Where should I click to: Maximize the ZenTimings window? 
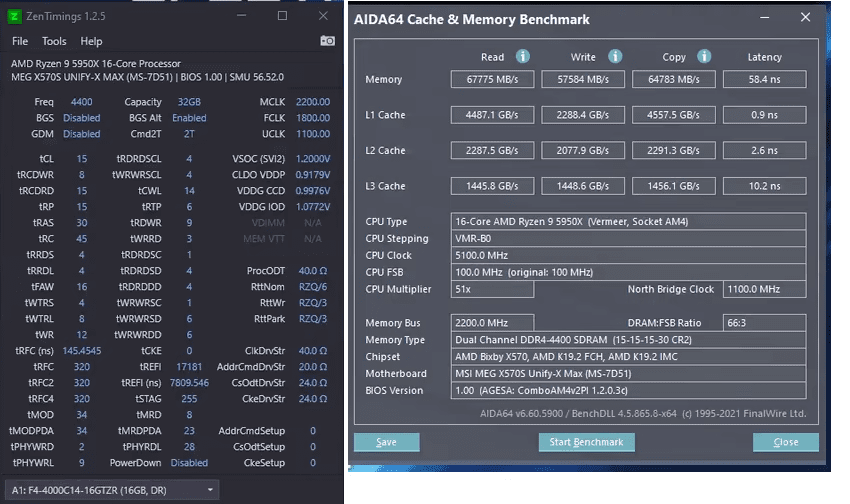point(282,16)
